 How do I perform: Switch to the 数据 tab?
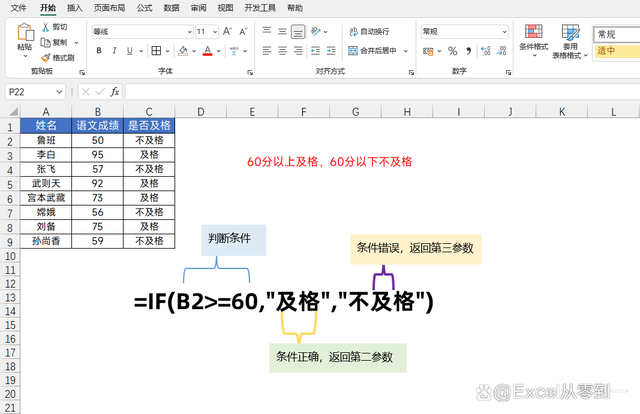[171, 8]
